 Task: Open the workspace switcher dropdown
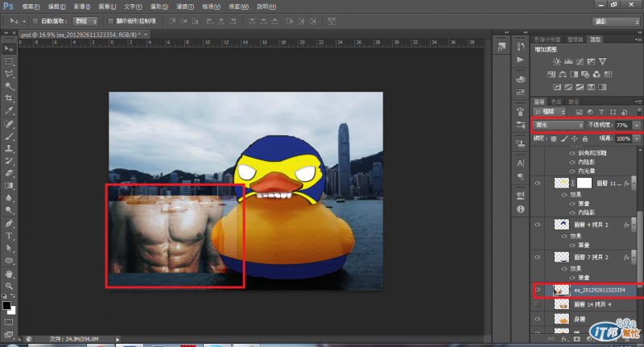pyautogui.click(x=616, y=22)
